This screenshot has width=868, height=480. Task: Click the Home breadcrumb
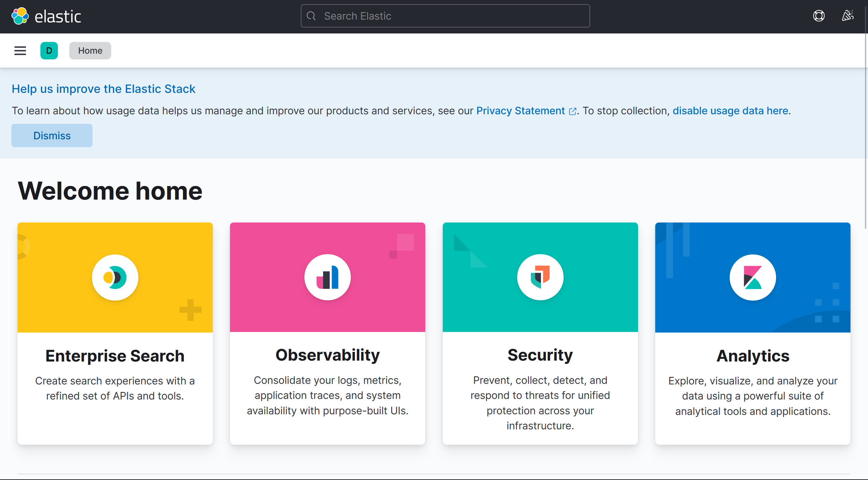click(x=90, y=51)
